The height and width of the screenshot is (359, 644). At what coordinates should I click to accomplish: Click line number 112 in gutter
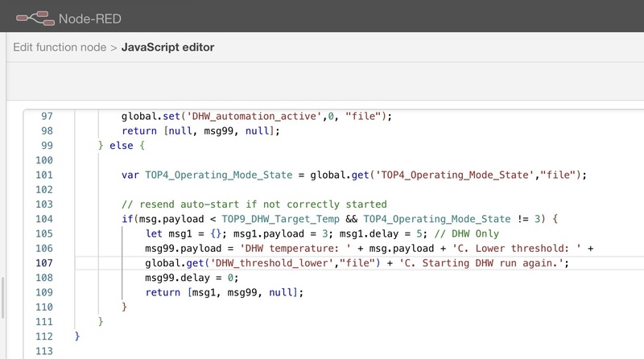(x=44, y=336)
